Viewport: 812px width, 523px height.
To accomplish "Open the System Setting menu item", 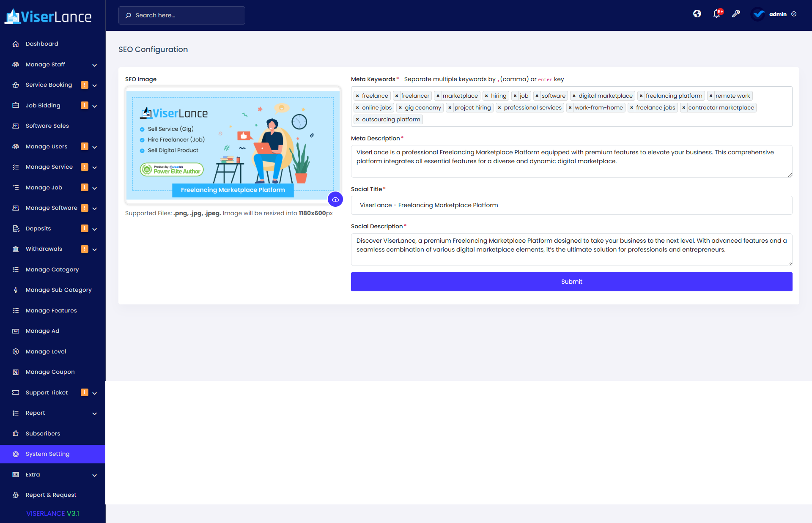I will (x=47, y=454).
